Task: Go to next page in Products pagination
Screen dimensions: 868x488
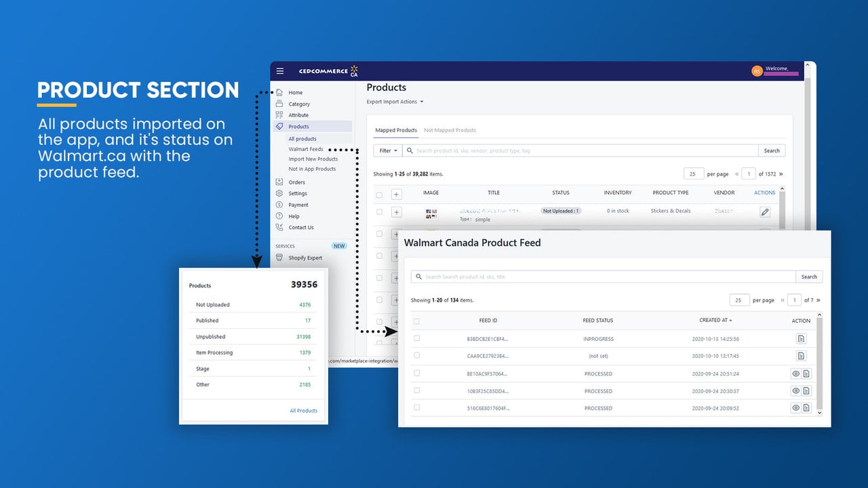Action: (781, 174)
